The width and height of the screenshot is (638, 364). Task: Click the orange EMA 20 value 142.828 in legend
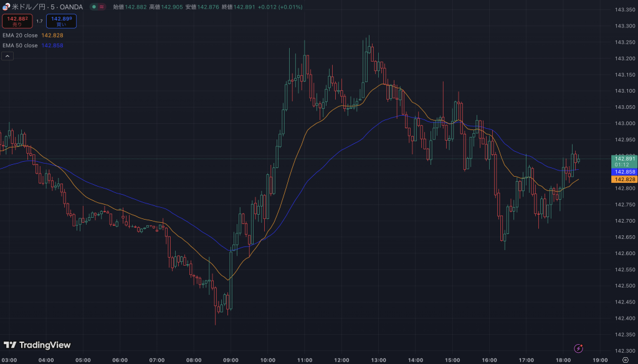tap(52, 35)
